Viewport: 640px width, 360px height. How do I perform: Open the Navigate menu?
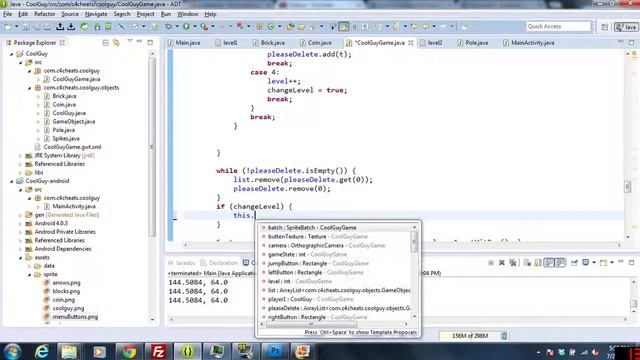click(96, 14)
